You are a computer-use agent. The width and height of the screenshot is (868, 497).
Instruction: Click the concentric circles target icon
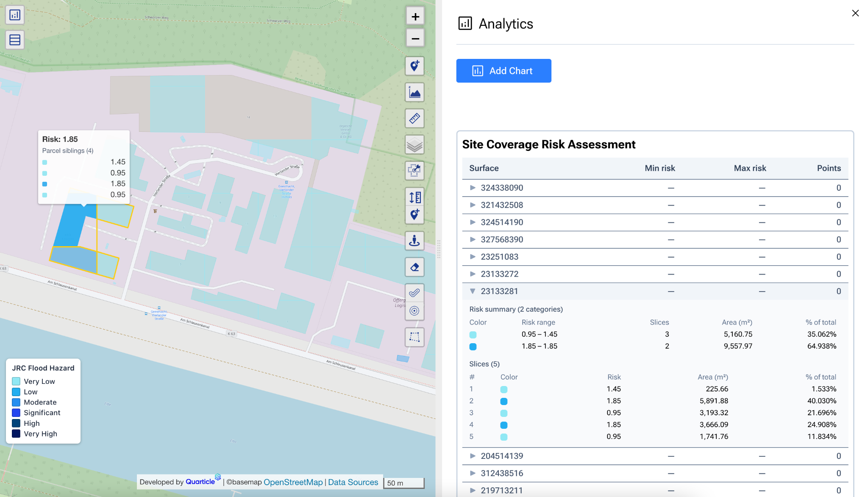415,311
